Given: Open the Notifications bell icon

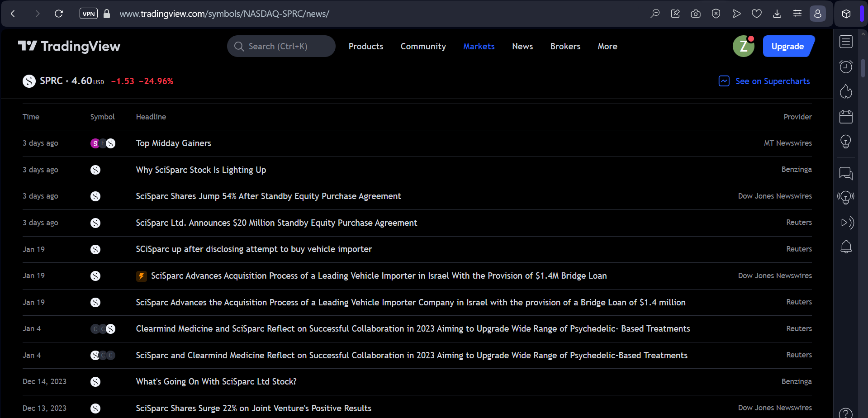Looking at the screenshot, I should click(846, 247).
